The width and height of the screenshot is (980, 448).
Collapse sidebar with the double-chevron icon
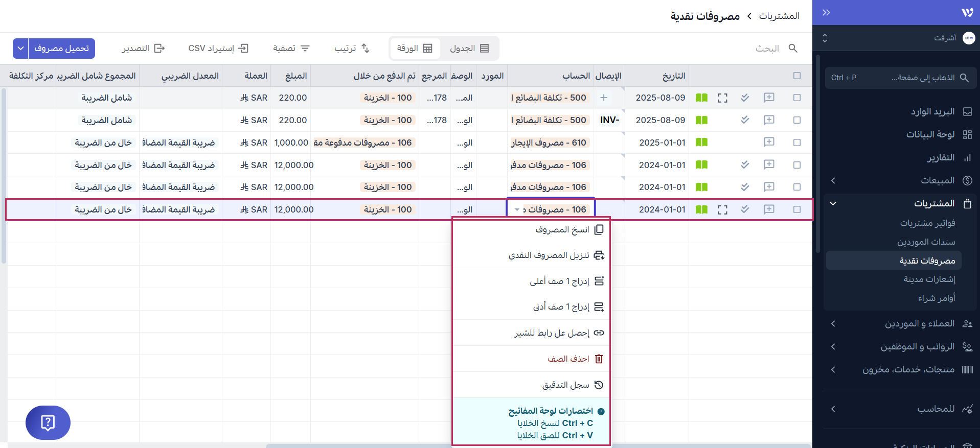[x=826, y=12]
